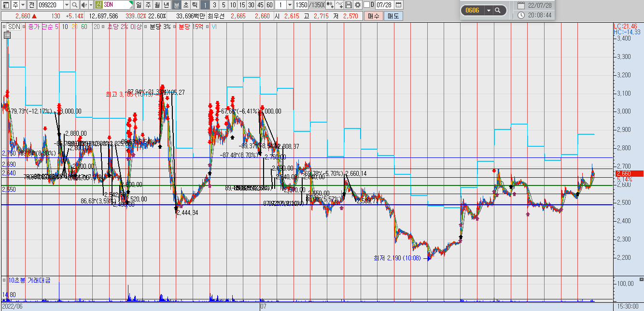Click the 종가 단순 5 moving average legend

point(43,27)
